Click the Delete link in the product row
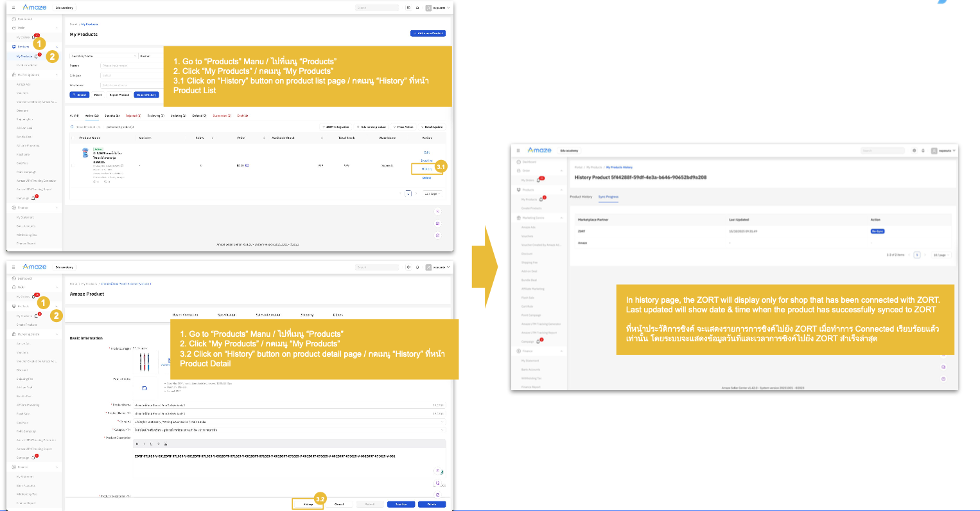The height and width of the screenshot is (511, 980). (x=426, y=177)
